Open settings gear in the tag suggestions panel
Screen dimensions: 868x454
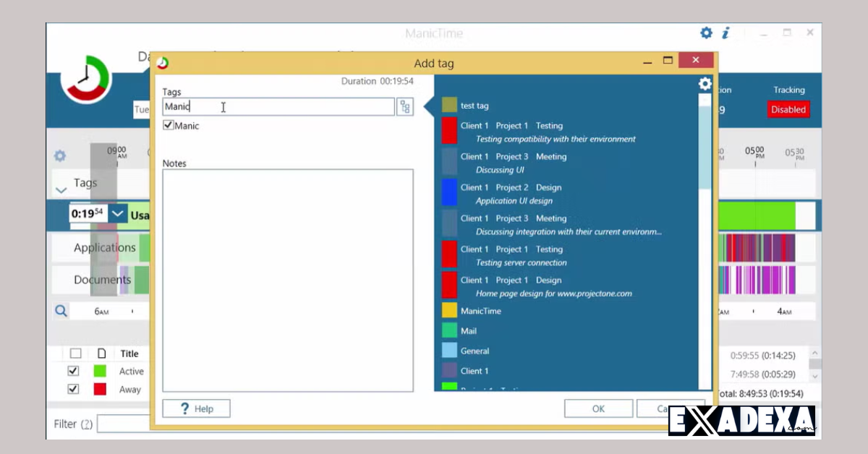tap(705, 83)
